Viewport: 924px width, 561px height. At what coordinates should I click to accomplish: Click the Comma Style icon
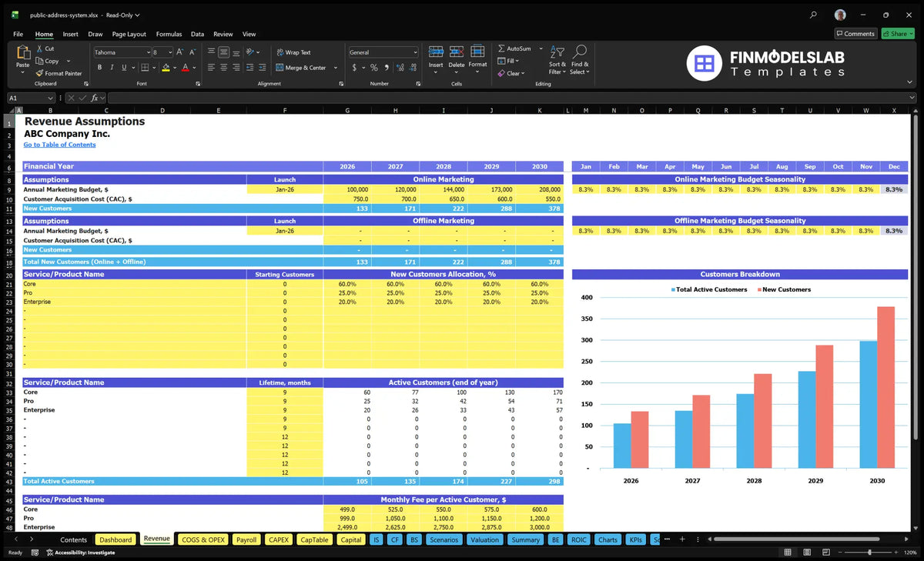click(385, 68)
